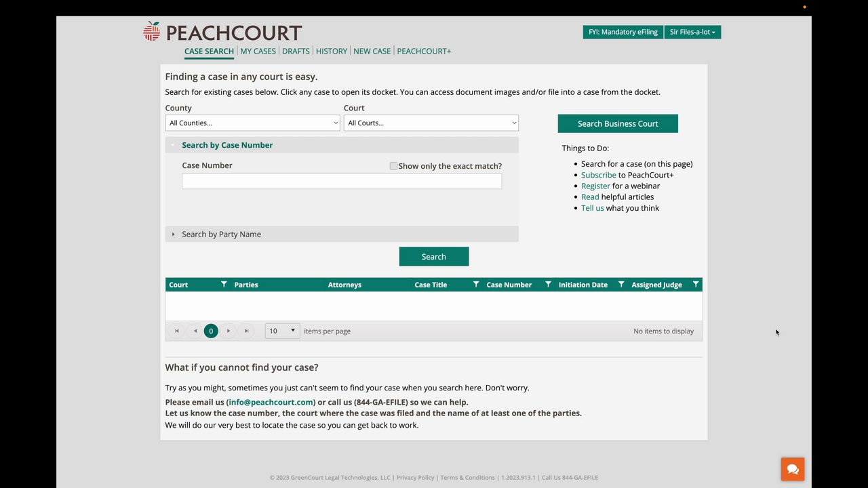
Task: Open the My Cases tab
Action: click(x=258, y=51)
